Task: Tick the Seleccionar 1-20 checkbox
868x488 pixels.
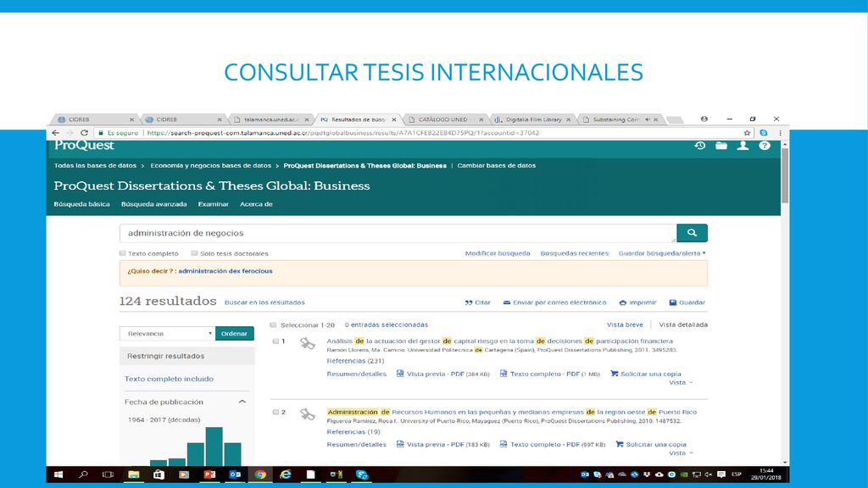Action: pos(273,324)
